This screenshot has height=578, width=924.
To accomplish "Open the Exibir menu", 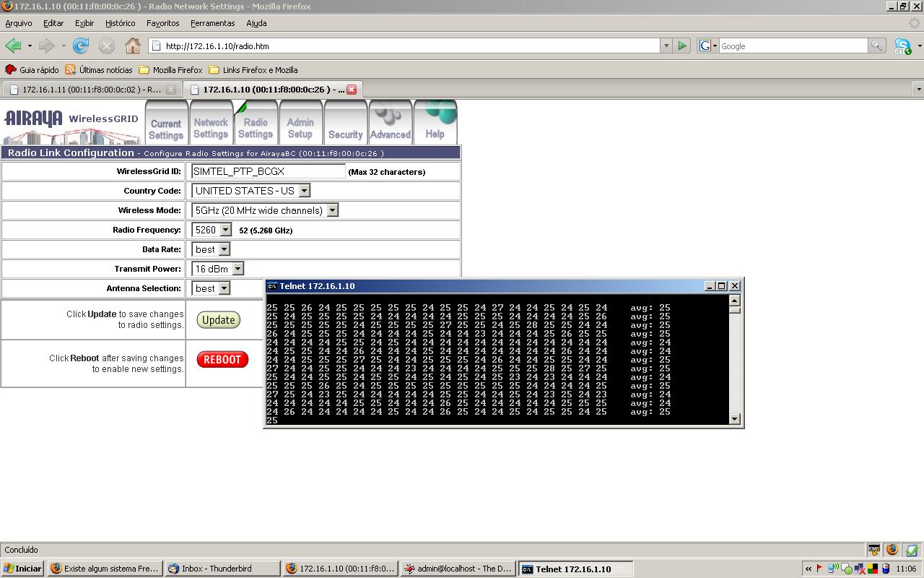I will [84, 23].
